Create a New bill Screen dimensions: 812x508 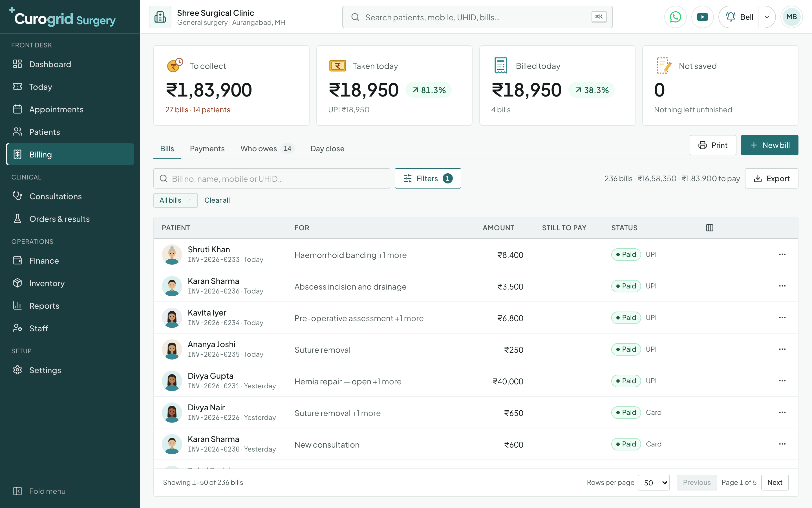coord(769,145)
